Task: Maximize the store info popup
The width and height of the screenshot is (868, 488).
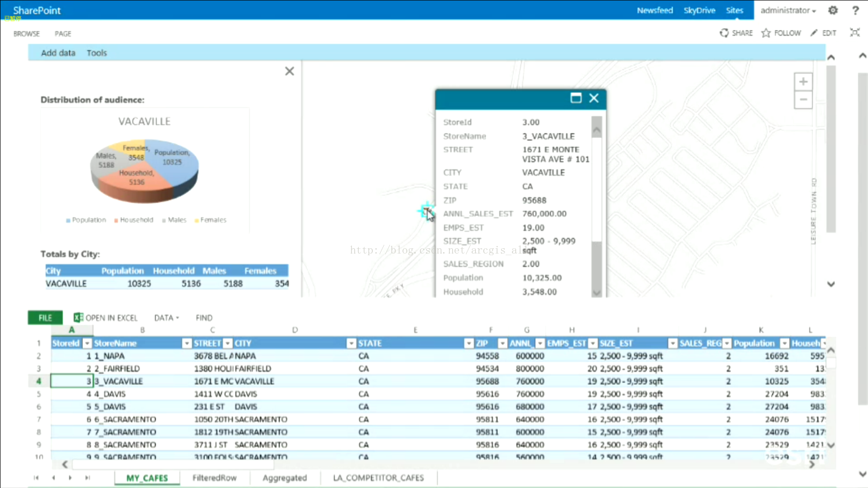Action: [x=575, y=98]
